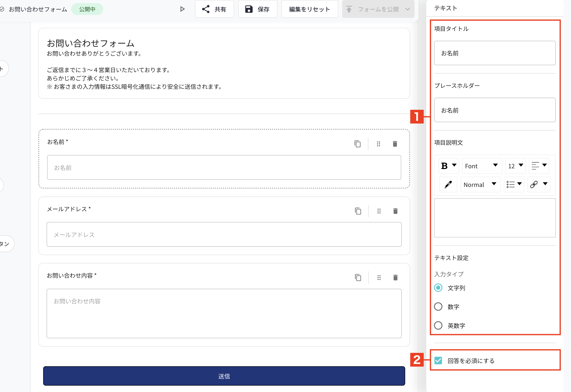The height and width of the screenshot is (392, 571).
Task: Open the Font dropdown
Action: [x=482, y=166]
